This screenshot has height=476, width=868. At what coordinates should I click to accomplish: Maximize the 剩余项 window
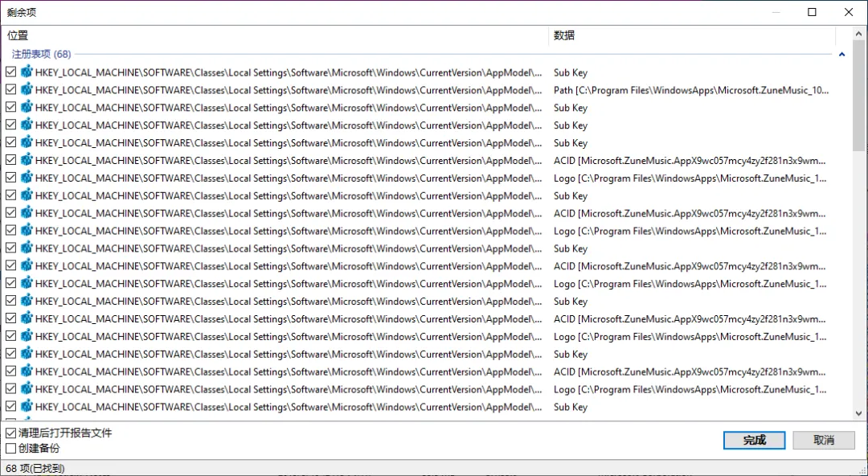pos(812,12)
